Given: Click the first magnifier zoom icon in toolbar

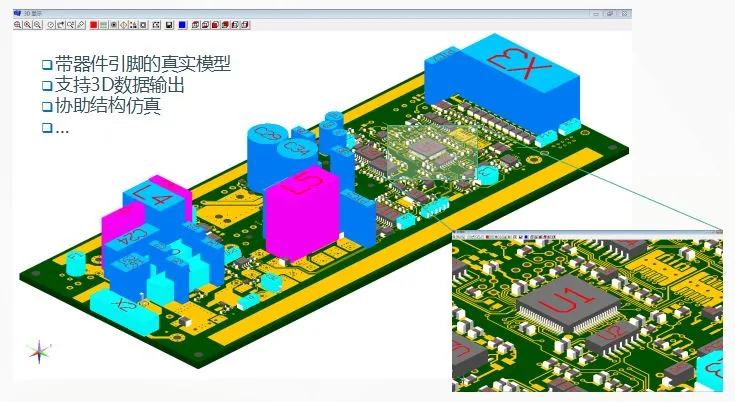Looking at the screenshot, I should [x=17, y=24].
